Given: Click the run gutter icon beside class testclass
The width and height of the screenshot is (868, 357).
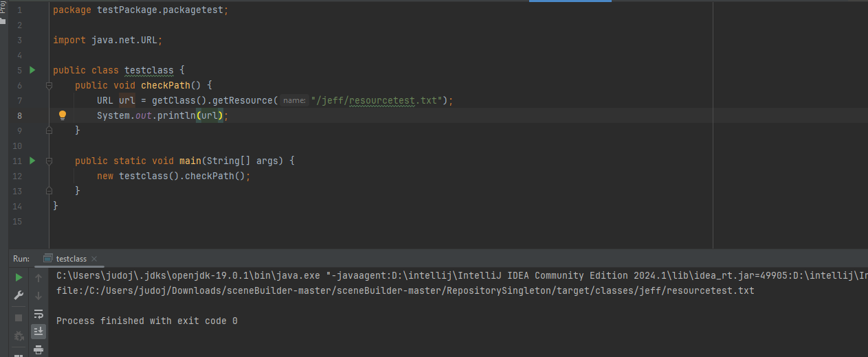Looking at the screenshot, I should tap(32, 70).
